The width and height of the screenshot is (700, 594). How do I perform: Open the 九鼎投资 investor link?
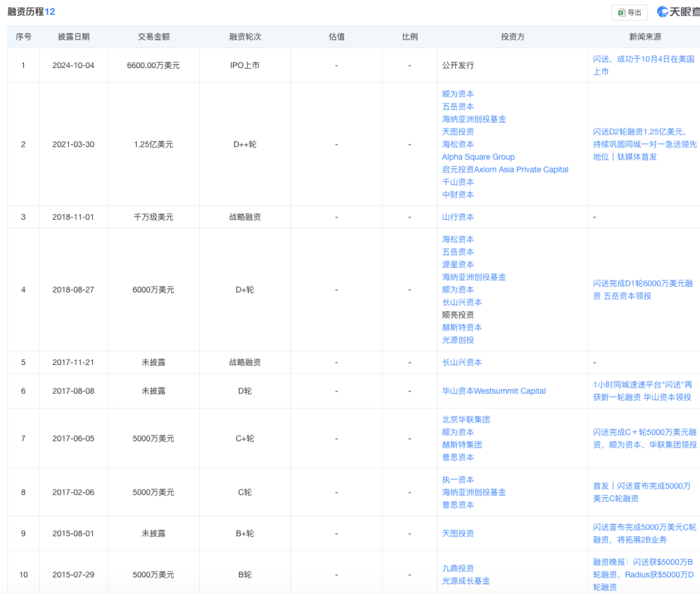[458, 568]
